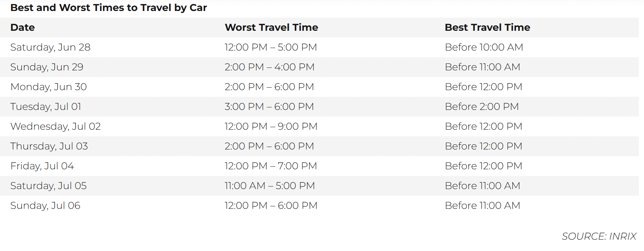Viewport: 644px width, 251px height.
Task: Click the table title Best and Worst Times to Travel by Car
Action: [109, 8]
